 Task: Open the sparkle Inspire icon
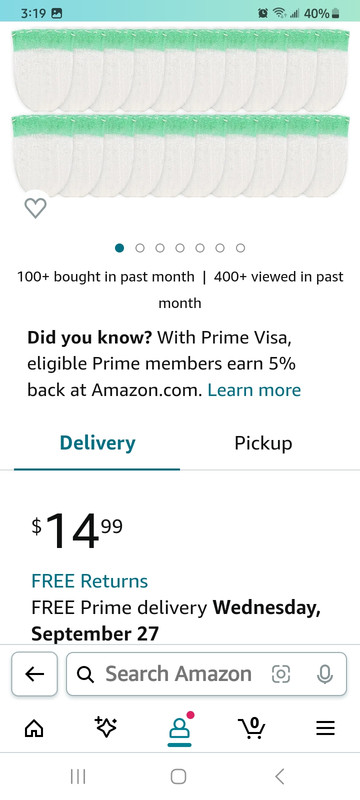click(x=106, y=727)
